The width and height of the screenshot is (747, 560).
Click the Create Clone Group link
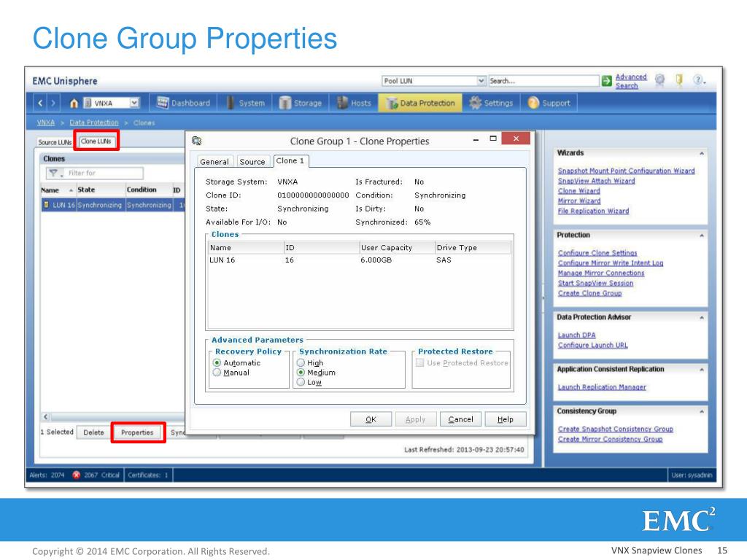(x=589, y=293)
